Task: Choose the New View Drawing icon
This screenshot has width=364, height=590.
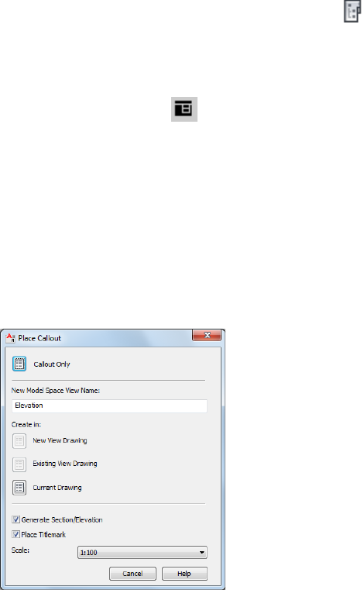Action: 19,440
